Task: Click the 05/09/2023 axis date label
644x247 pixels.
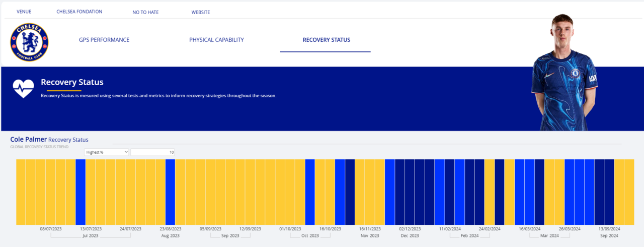Action: 210,229
